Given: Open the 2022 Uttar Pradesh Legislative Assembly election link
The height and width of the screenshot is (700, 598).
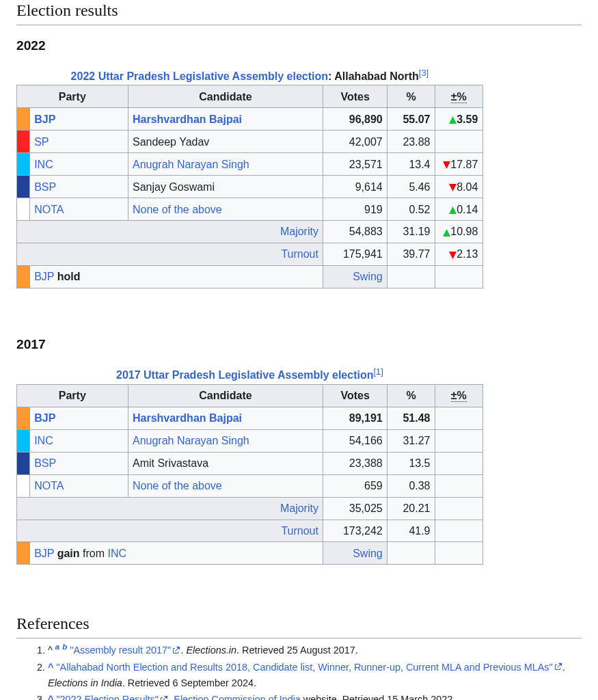Looking at the screenshot, I should [199, 77].
